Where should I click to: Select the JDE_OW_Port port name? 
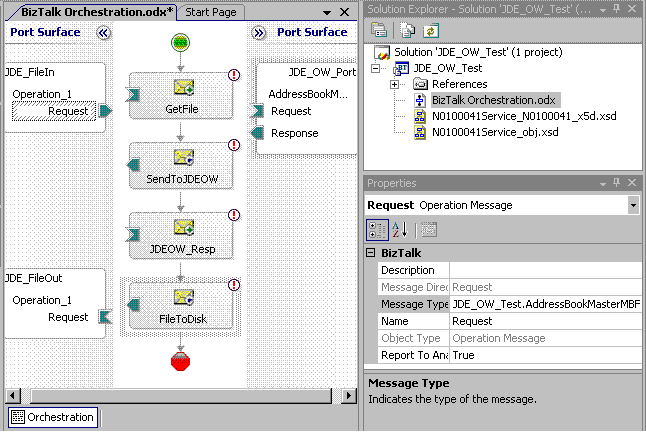point(322,72)
